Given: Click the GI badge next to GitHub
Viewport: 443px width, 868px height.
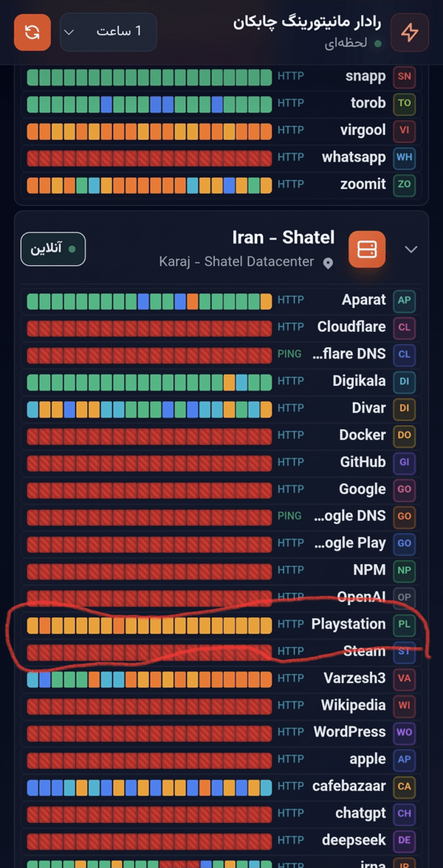Looking at the screenshot, I should coord(405,462).
